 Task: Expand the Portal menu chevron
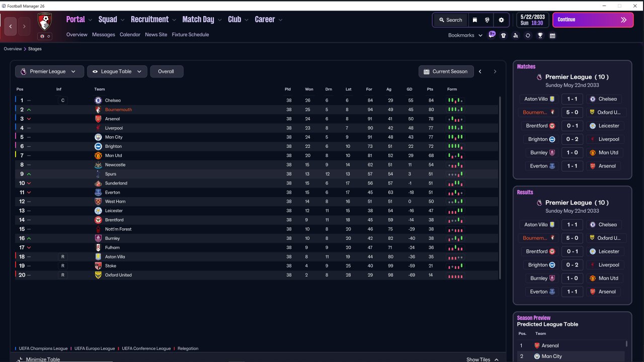pyautogui.click(x=90, y=20)
